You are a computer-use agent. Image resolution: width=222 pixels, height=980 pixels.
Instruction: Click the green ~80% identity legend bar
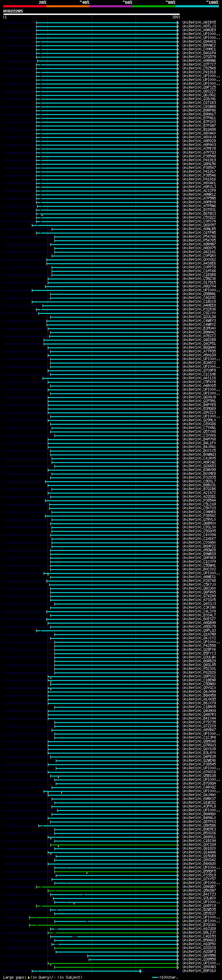click(x=154, y=6)
